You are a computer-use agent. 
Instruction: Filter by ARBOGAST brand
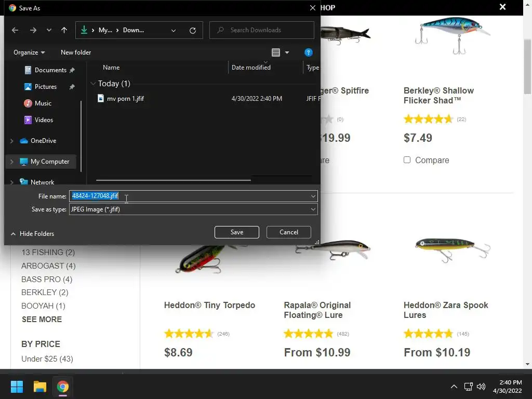click(48, 265)
